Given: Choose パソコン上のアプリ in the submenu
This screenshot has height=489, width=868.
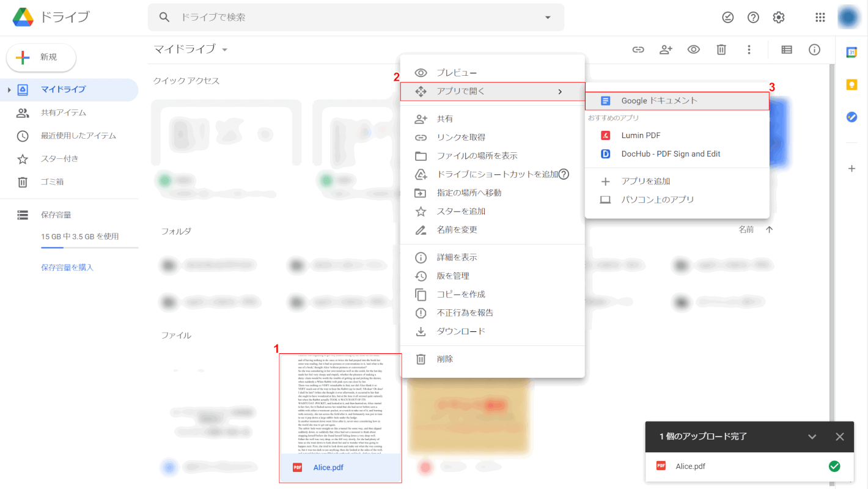Looking at the screenshot, I should pos(677,200).
